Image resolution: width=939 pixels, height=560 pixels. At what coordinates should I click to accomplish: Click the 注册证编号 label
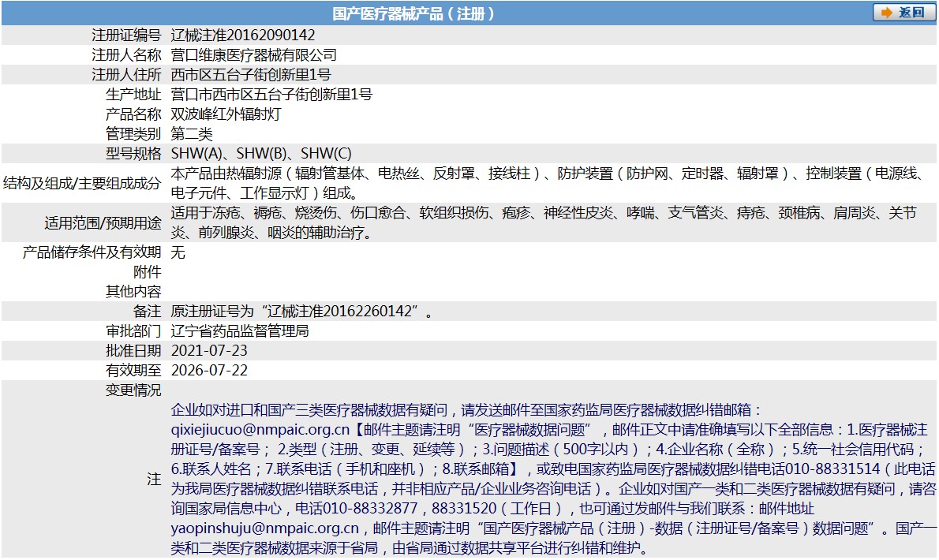pos(126,35)
